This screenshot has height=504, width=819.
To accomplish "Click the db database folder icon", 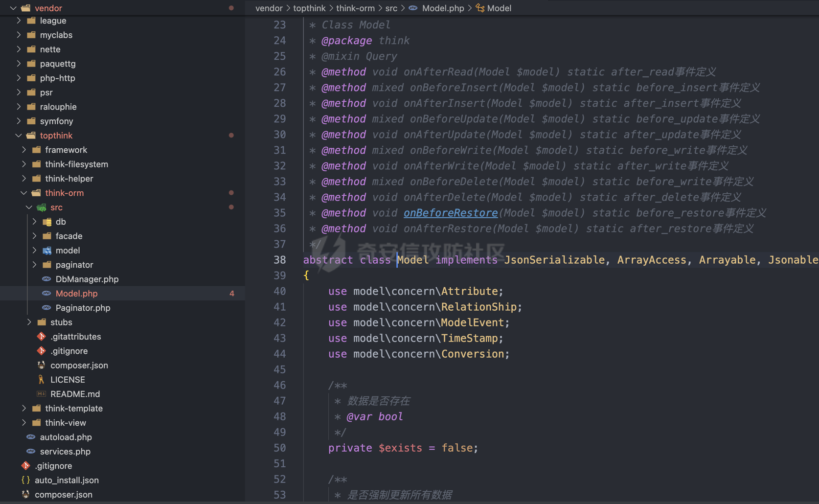I will point(47,222).
